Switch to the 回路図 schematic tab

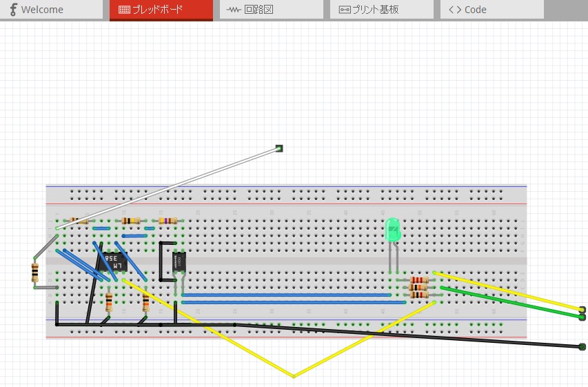click(271, 10)
